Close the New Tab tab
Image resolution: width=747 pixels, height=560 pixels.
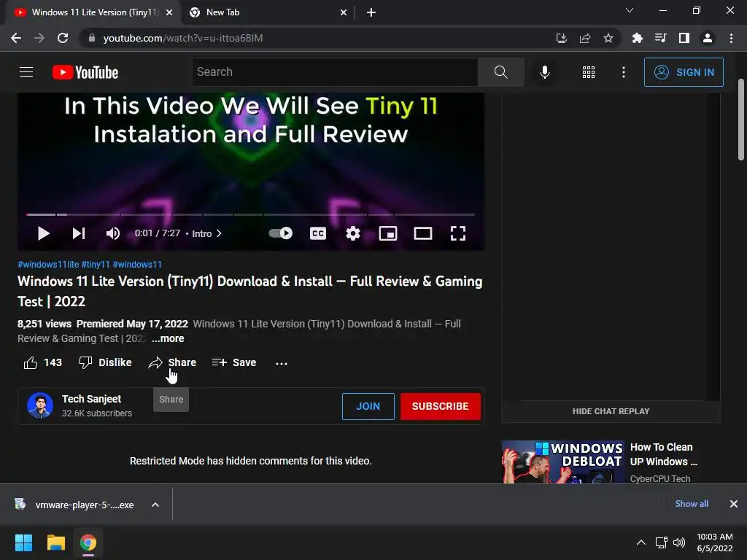344,12
